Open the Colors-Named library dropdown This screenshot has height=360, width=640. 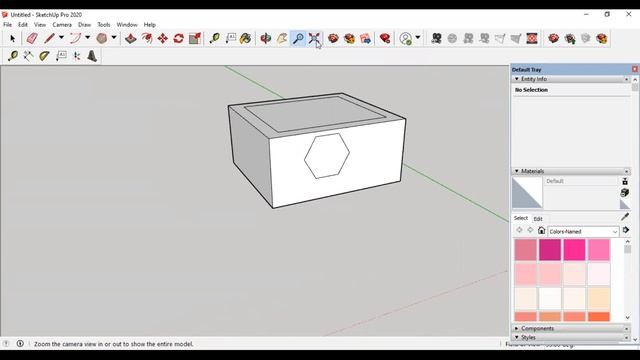pos(583,231)
